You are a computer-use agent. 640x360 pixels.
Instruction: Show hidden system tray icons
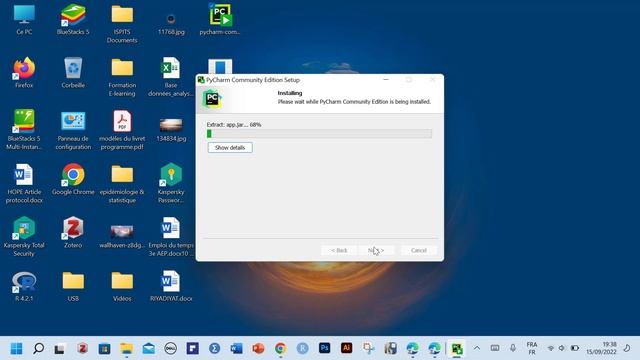(x=477, y=348)
